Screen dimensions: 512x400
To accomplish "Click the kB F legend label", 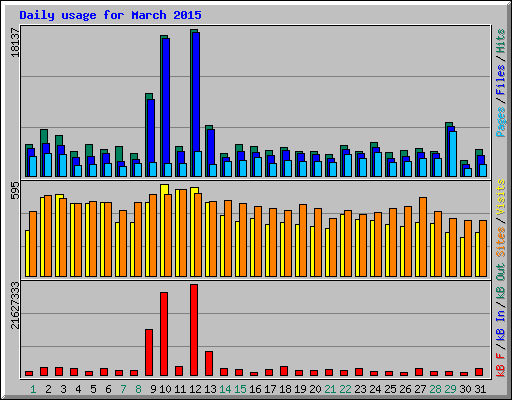I will click(x=500, y=364).
